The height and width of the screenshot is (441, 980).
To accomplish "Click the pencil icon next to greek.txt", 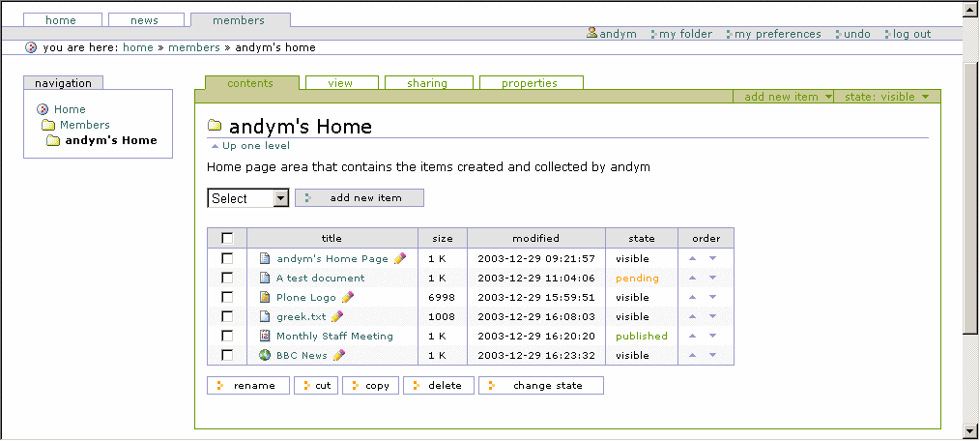I will 337,317.
